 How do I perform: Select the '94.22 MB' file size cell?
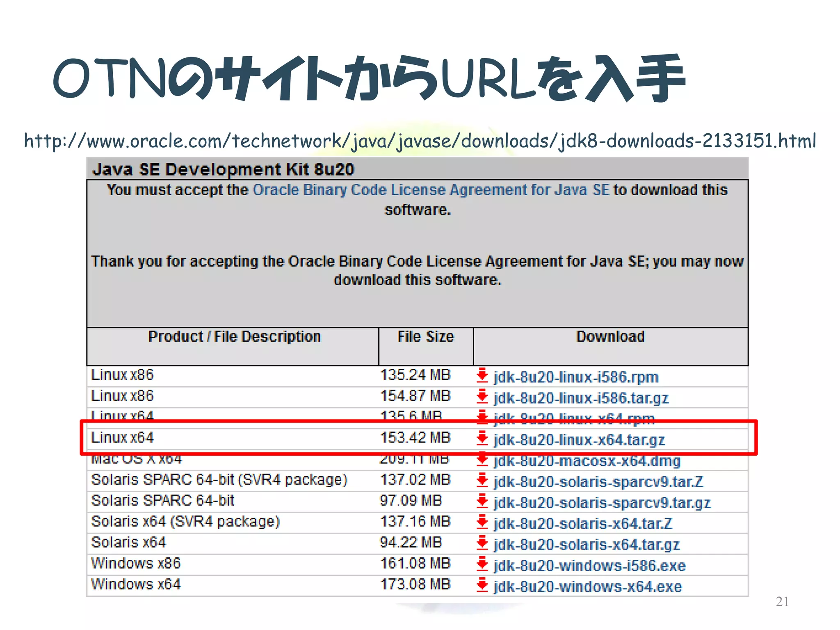tap(411, 542)
